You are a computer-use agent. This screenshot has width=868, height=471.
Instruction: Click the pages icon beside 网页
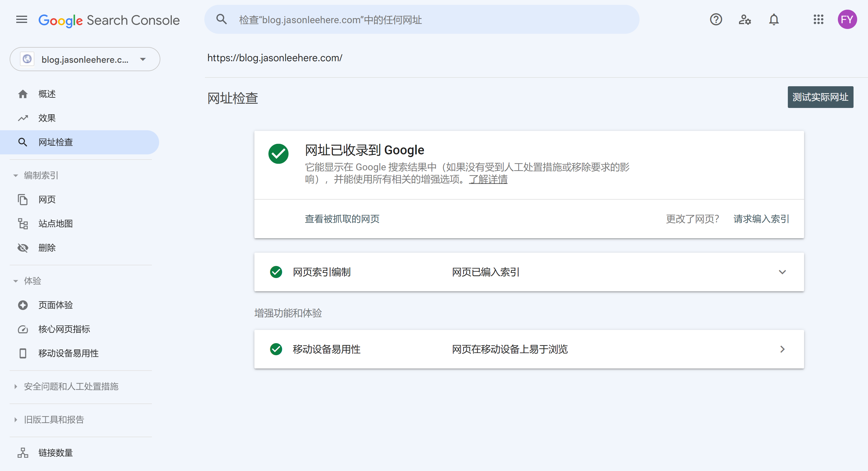coord(23,200)
